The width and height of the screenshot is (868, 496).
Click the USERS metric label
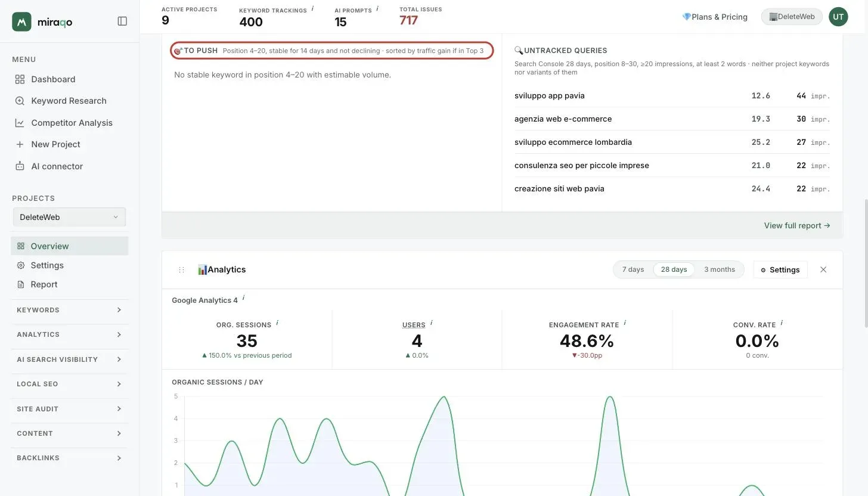tap(414, 325)
